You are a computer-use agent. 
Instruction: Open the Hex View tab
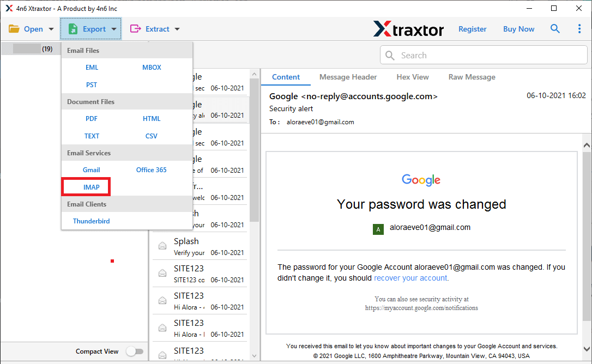[x=413, y=77]
